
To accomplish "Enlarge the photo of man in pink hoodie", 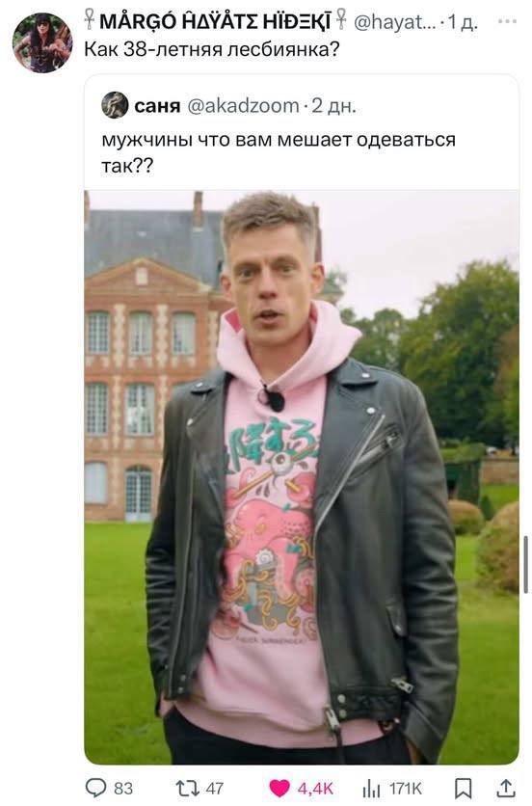I will pyautogui.click(x=302, y=477).
